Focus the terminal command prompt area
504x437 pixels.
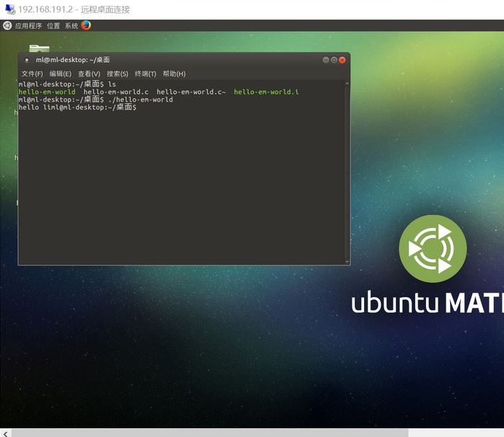(x=180, y=180)
